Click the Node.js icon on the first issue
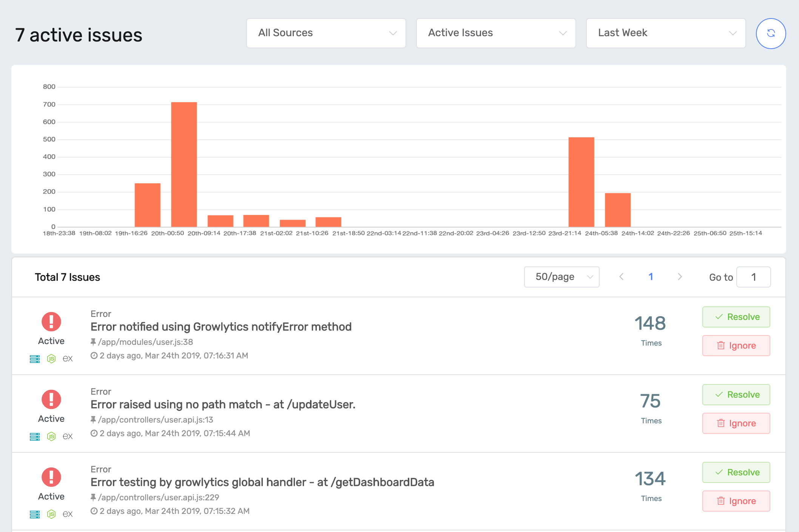 [51, 358]
